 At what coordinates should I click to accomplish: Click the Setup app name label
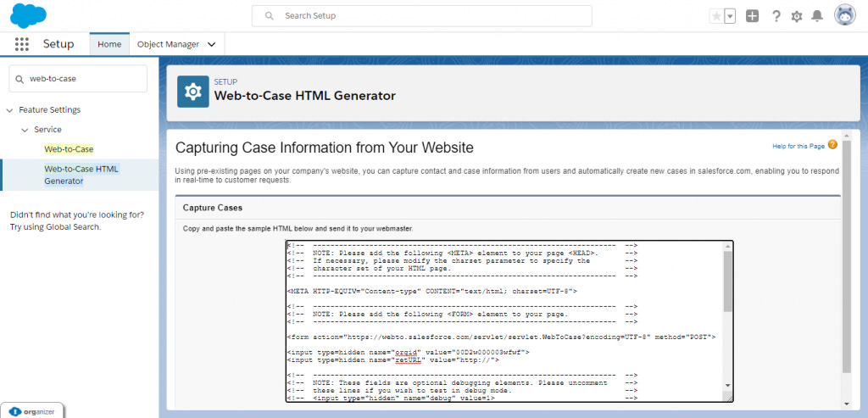point(58,44)
